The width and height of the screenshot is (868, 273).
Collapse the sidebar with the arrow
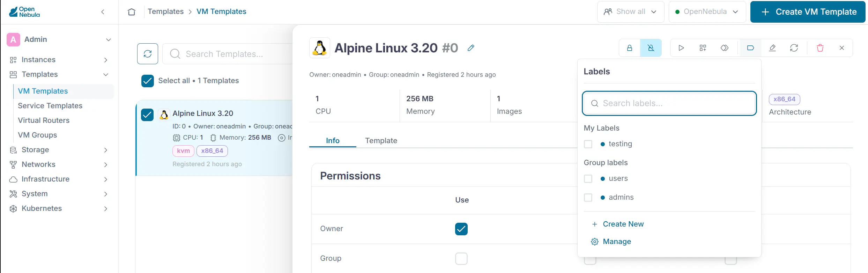point(103,12)
